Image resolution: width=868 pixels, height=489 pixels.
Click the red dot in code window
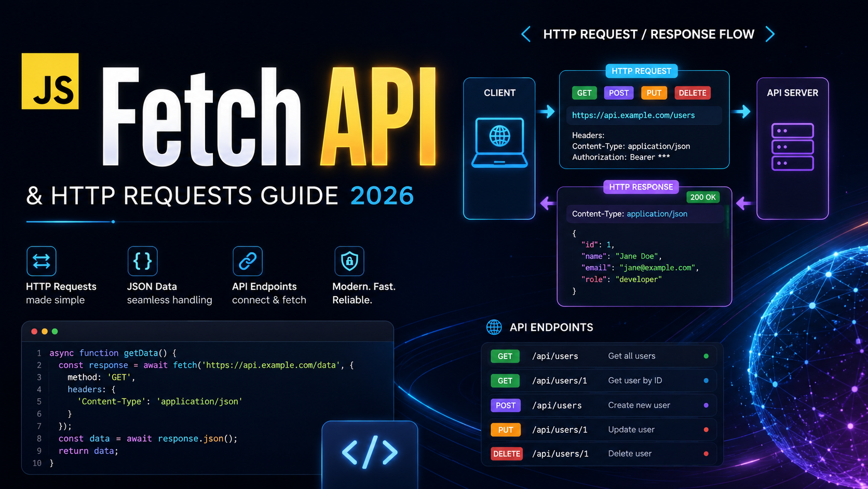coord(34,332)
